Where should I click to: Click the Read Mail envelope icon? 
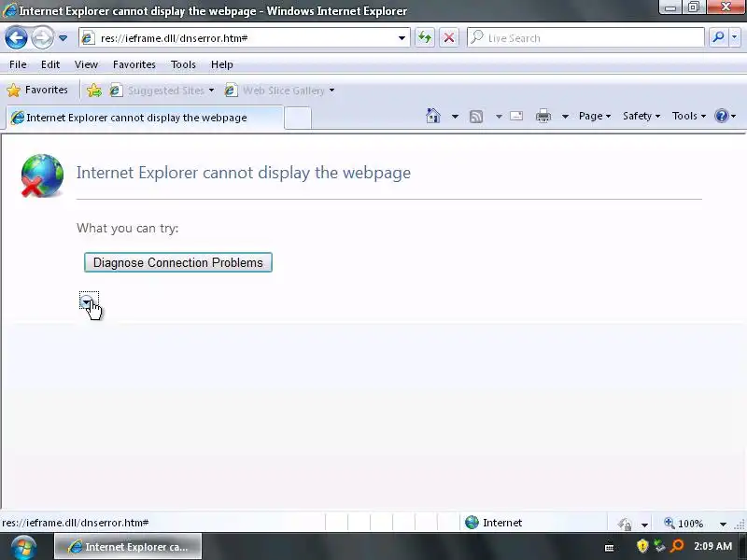(x=516, y=116)
